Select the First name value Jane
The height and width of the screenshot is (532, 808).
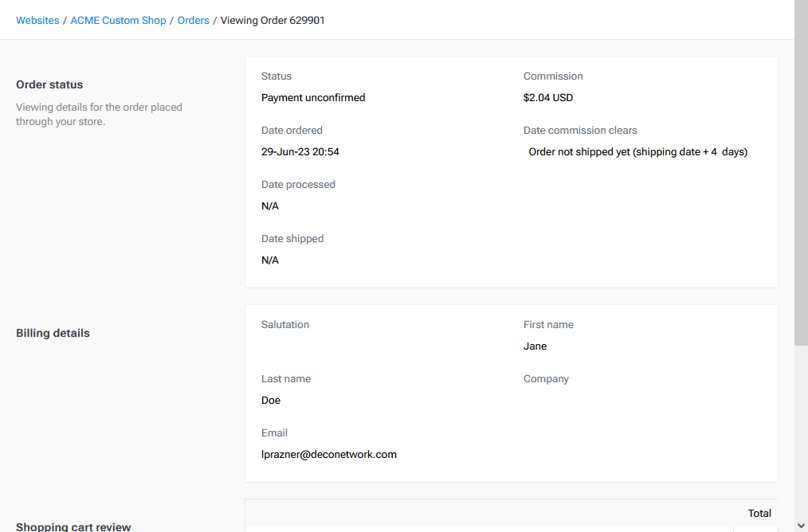pos(535,346)
